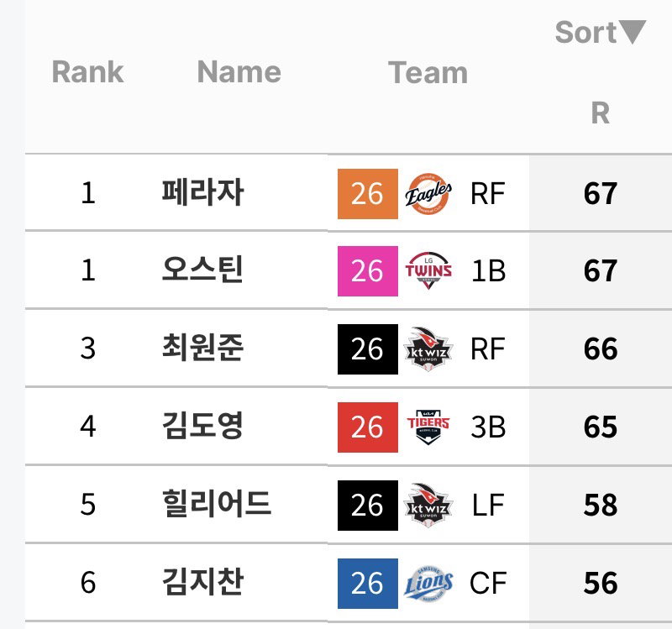This screenshot has width=672, height=629.
Task: Open player 김지찬 profile
Action: [x=202, y=581]
